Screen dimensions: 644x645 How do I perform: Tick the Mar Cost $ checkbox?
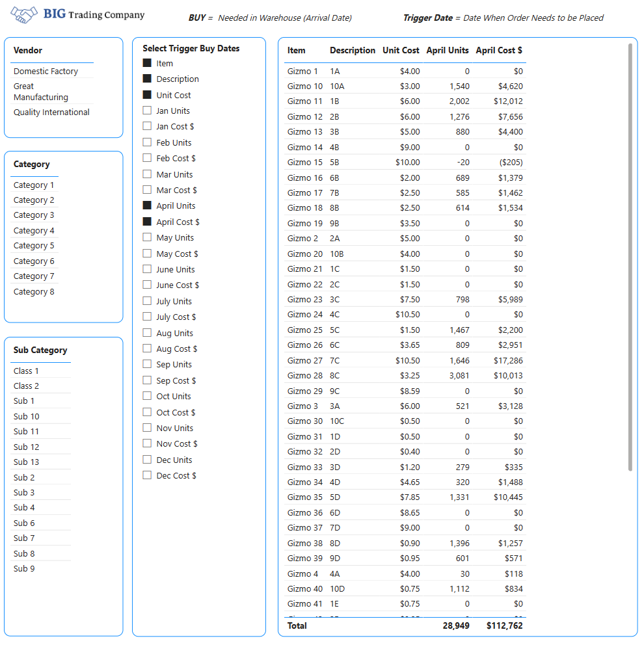[147, 190]
